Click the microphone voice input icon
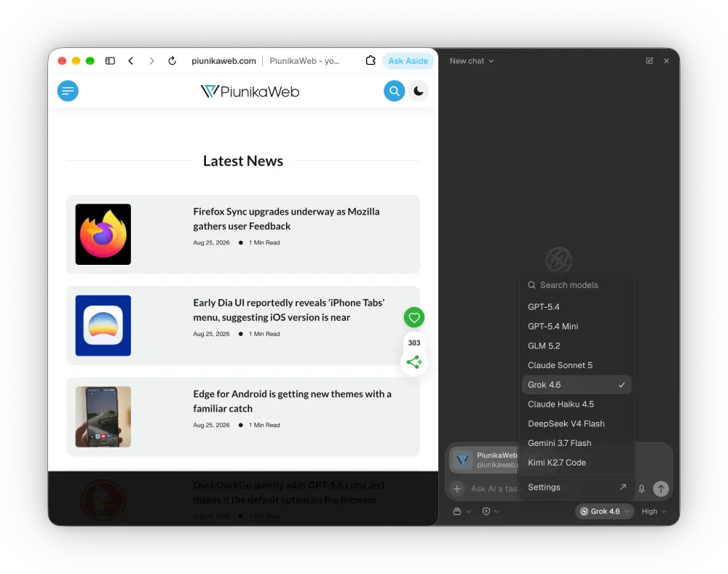The image size is (728, 574). tap(641, 489)
